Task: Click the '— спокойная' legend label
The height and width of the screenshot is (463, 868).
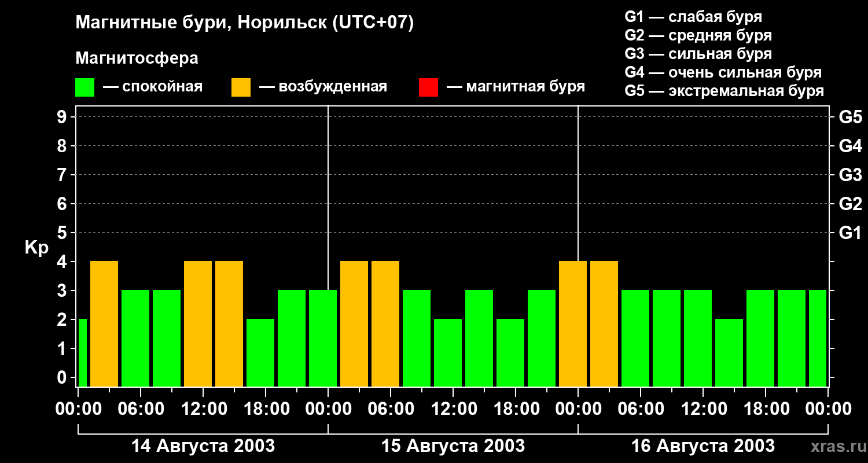Action: (x=153, y=87)
